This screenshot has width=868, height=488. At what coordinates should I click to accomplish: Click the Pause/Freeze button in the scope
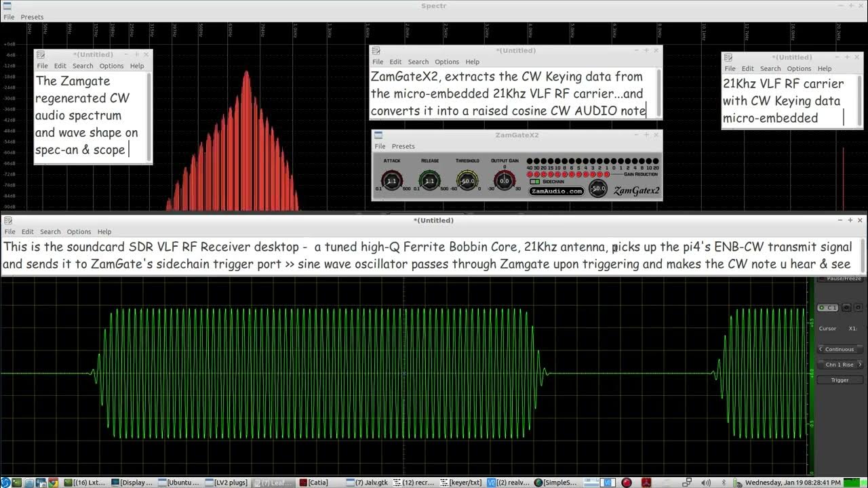(840, 278)
